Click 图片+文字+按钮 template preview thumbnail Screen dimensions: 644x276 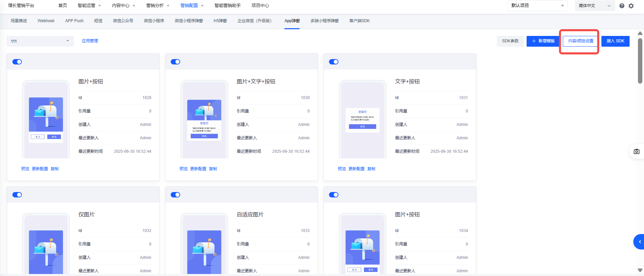pos(204,120)
